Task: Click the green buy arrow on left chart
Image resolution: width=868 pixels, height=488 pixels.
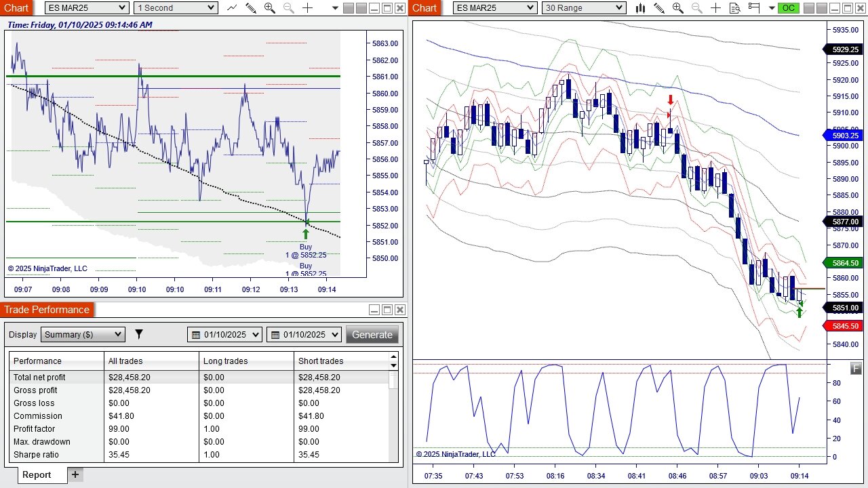Action: (306, 234)
